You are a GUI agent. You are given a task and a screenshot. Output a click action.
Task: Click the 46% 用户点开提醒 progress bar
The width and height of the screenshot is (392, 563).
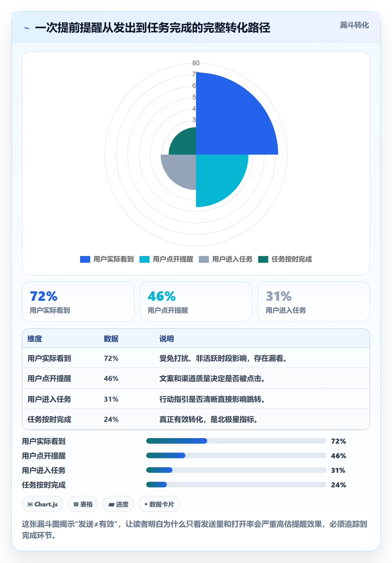tap(236, 455)
